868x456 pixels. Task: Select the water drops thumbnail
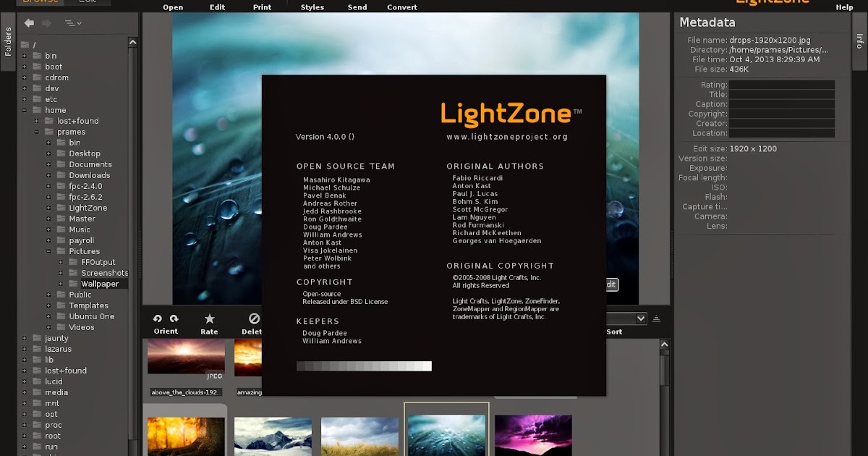tap(446, 435)
